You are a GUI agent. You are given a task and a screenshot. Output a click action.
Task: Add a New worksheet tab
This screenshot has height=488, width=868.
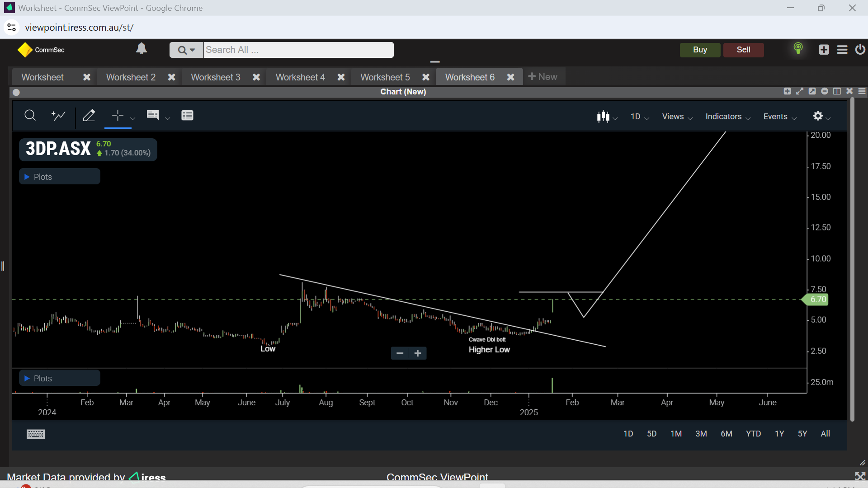(x=542, y=77)
